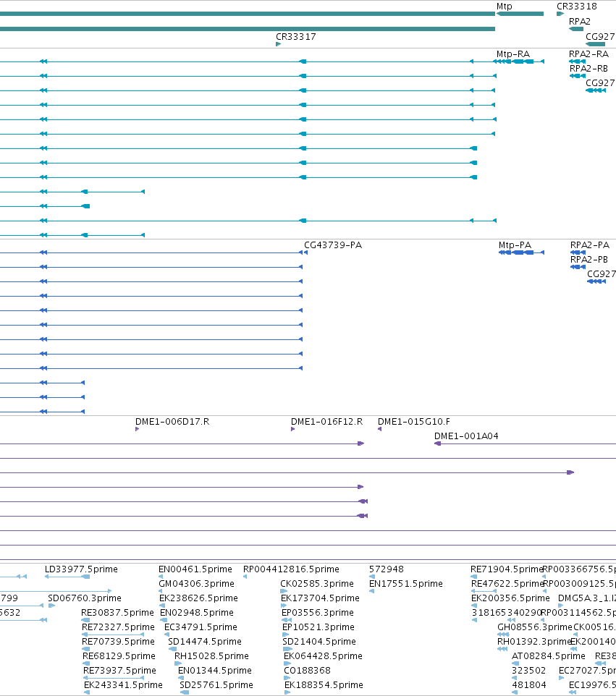616x696 pixels.
Task: Select the RPA2-PA protein label
Action: [x=590, y=245]
